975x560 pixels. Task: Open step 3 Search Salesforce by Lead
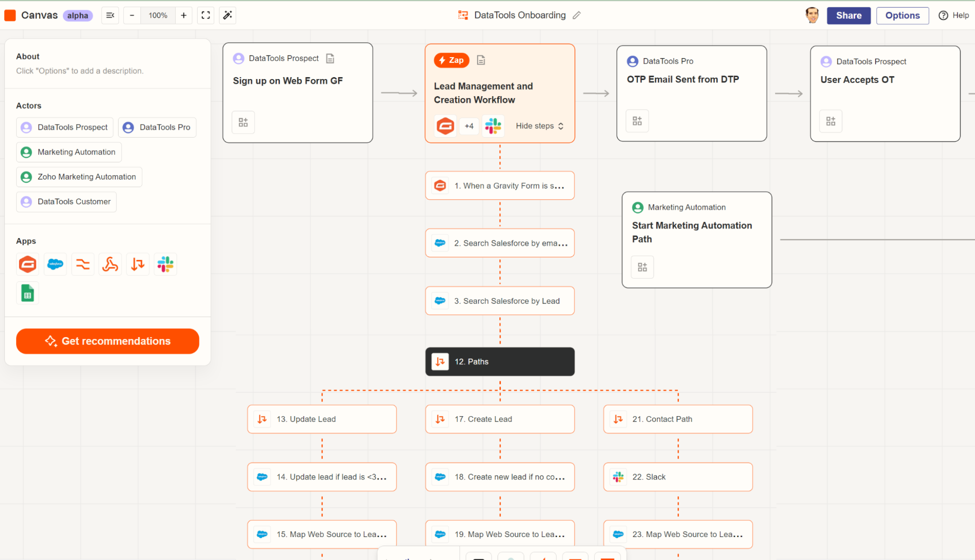[x=500, y=301]
